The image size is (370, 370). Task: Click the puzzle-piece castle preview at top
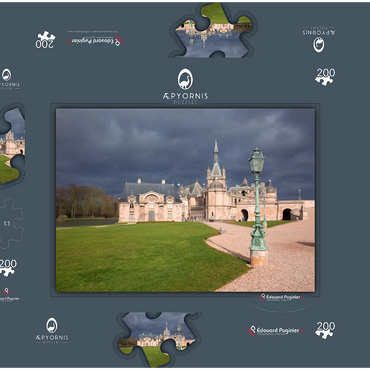coord(212,30)
